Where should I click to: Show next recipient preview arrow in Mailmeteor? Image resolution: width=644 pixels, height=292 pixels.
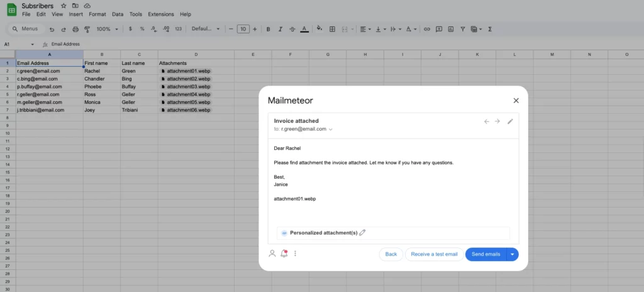(x=497, y=121)
